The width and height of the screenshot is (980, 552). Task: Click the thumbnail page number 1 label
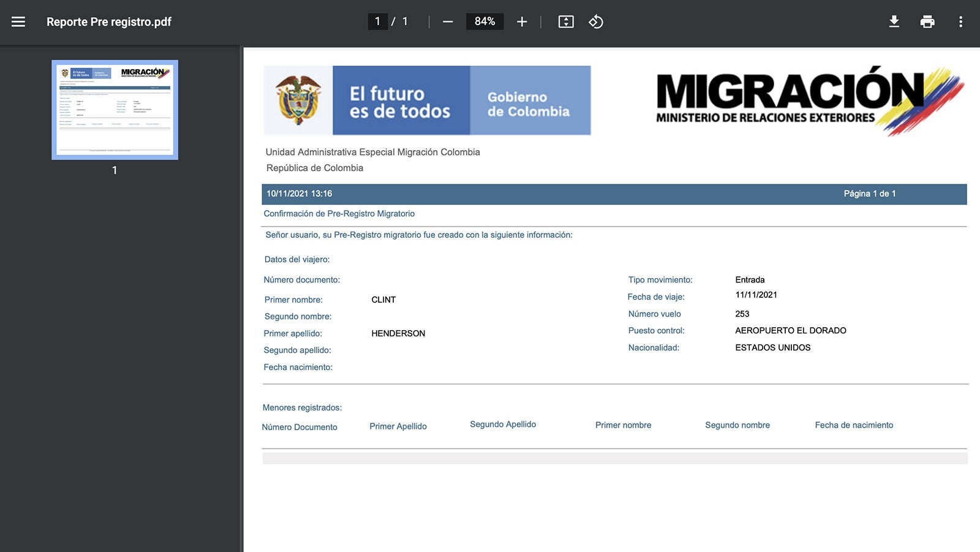click(x=115, y=170)
